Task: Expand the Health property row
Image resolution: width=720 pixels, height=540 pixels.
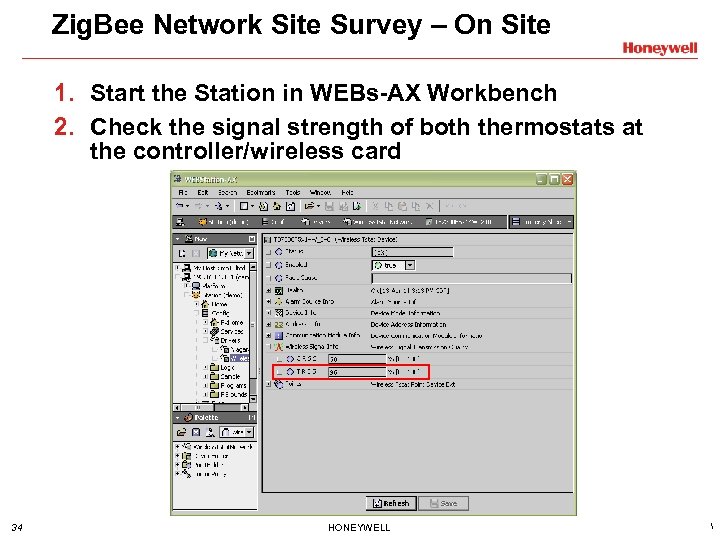Action: coord(269,290)
